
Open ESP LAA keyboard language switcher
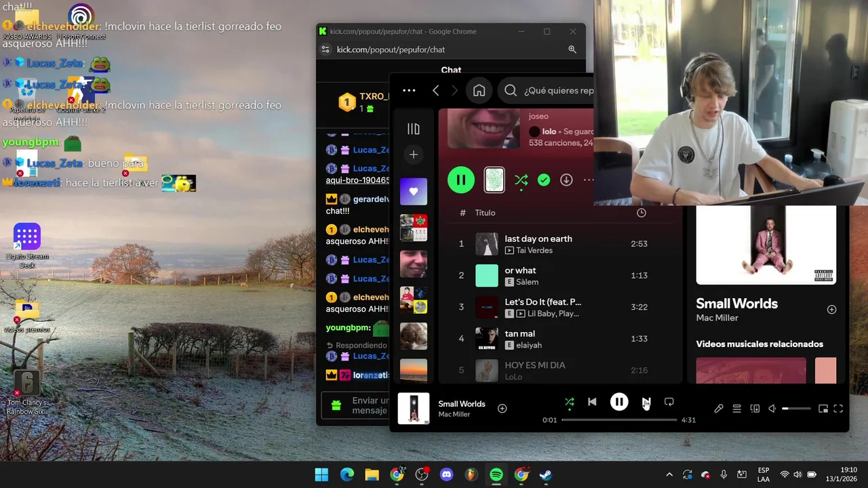[x=764, y=474]
